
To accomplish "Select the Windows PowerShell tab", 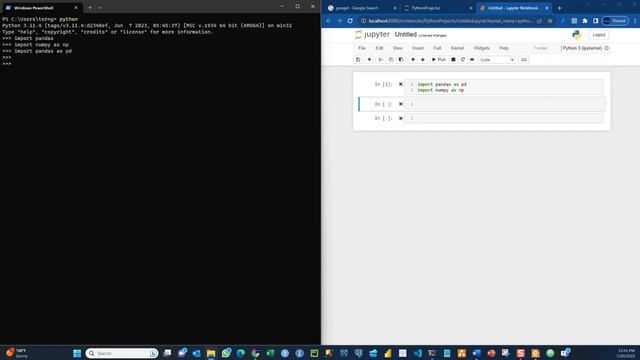I will pos(40,7).
